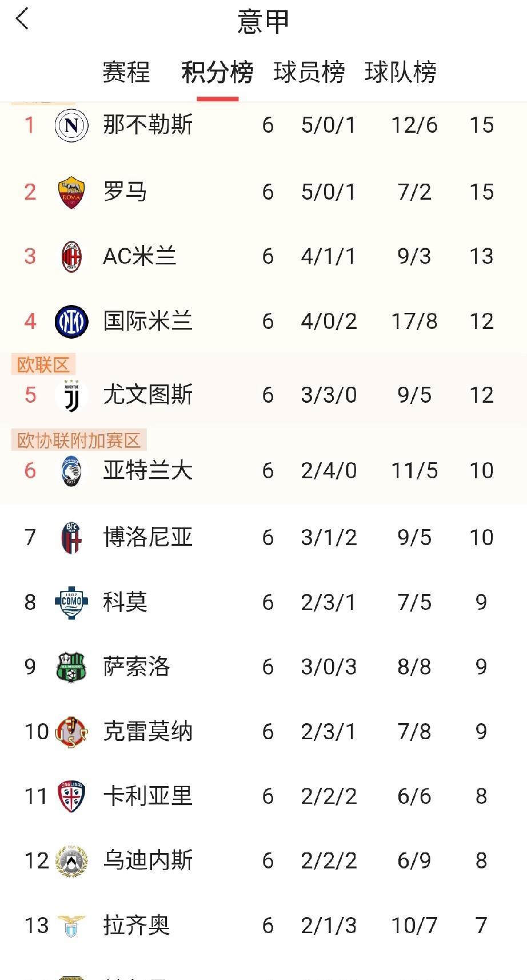Tap the Como club logo
This screenshot has width=527, height=980.
point(71,602)
